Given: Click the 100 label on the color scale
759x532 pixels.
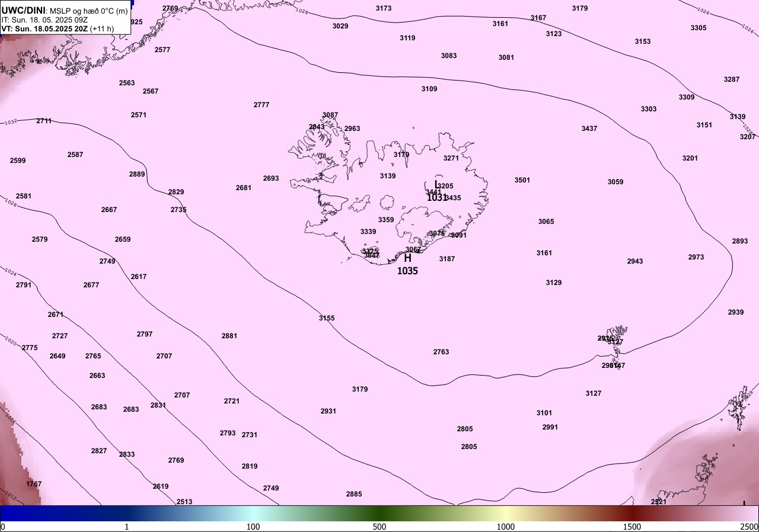Looking at the screenshot, I should [253, 527].
